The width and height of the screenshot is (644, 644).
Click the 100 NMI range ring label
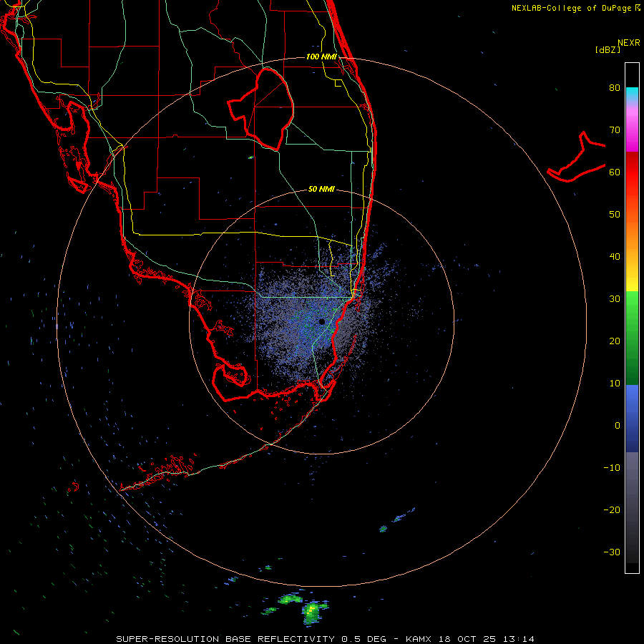321,57
